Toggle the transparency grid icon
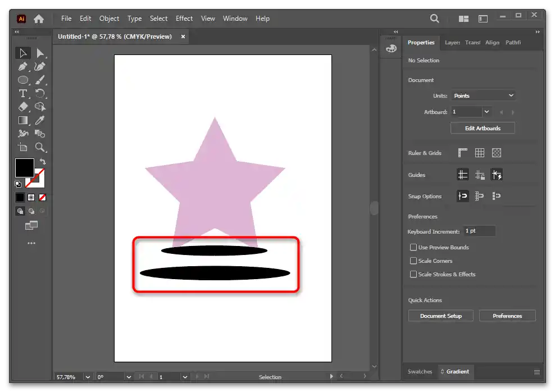 [497, 153]
